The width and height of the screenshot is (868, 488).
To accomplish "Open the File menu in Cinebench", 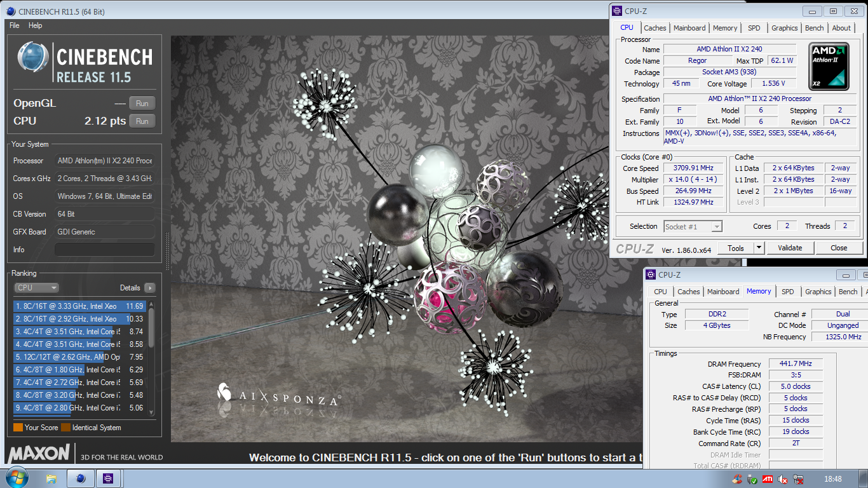I will (x=15, y=25).
